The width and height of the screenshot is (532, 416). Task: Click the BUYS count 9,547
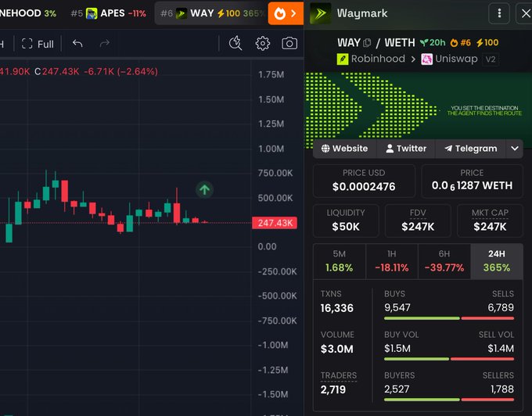397,308
